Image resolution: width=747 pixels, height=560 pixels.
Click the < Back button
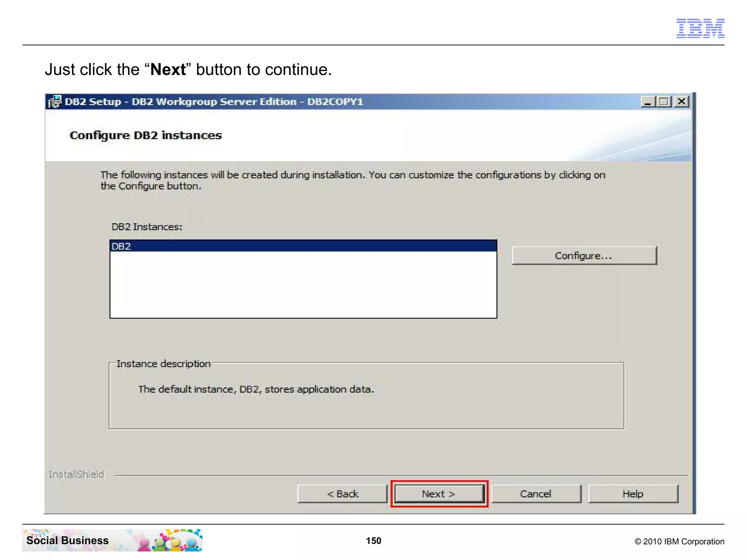342,494
